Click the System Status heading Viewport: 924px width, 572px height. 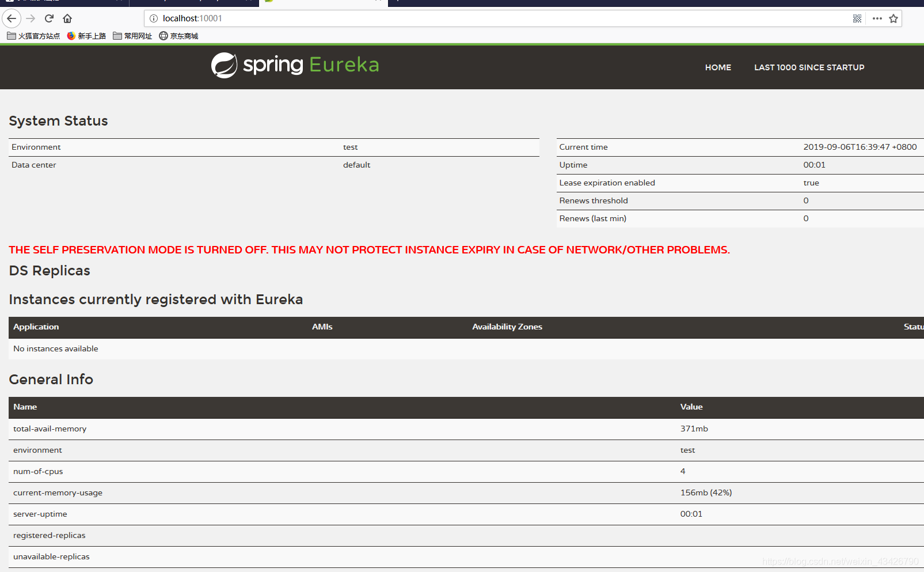(58, 121)
